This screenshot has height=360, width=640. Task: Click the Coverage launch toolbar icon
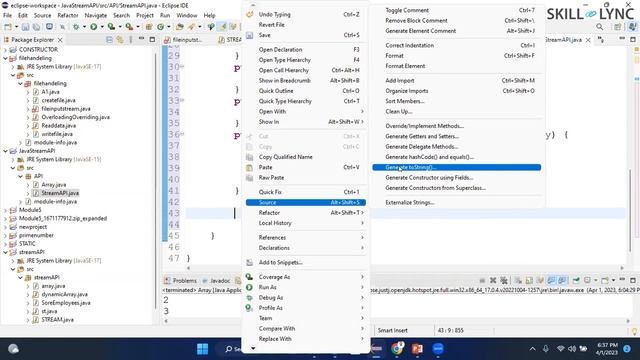[111, 27]
